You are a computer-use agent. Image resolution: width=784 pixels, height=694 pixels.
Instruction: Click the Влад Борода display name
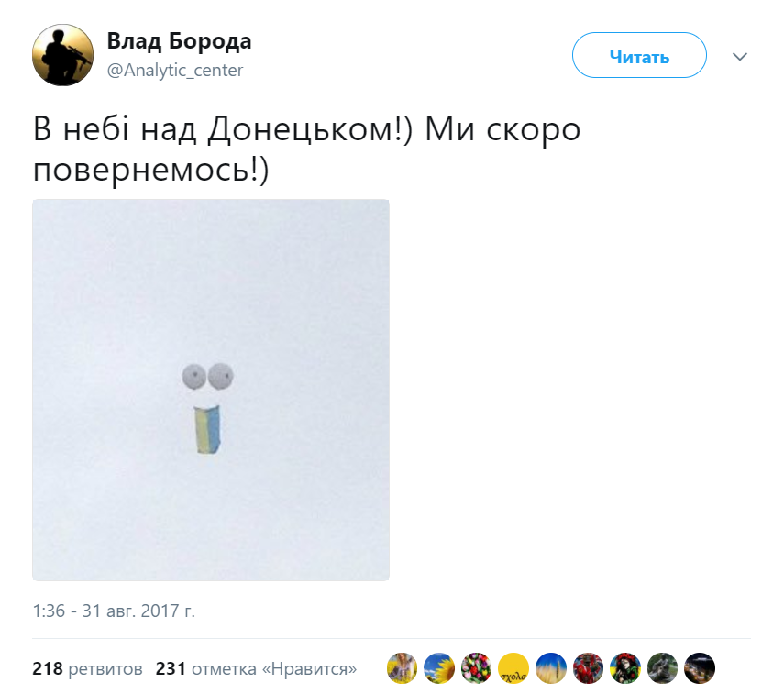[x=179, y=41]
